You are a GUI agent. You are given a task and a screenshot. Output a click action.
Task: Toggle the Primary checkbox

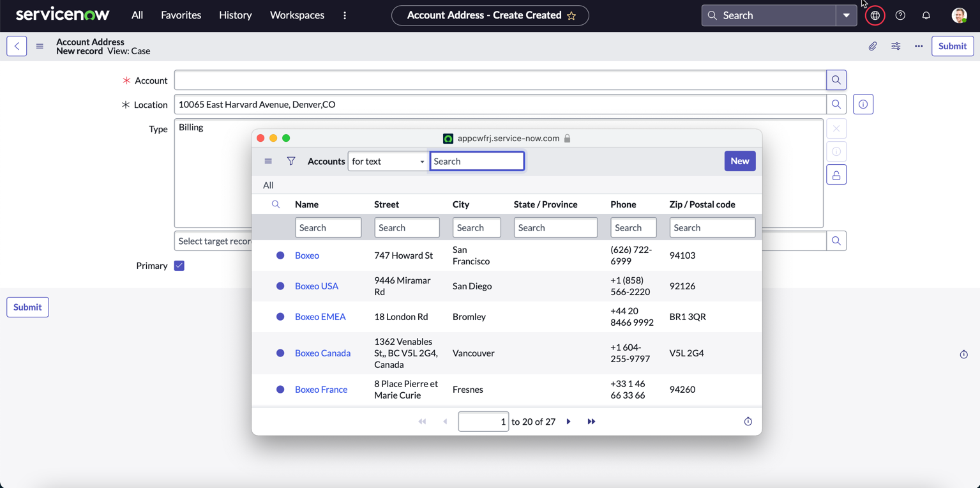click(179, 266)
